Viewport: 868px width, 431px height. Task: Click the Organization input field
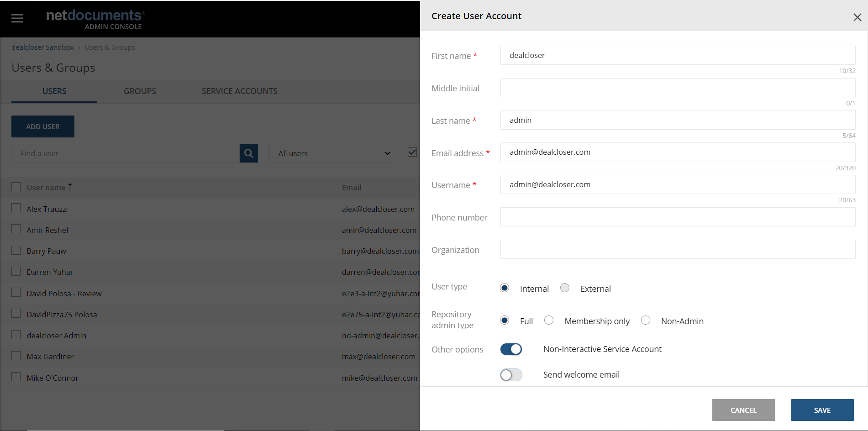click(x=678, y=249)
